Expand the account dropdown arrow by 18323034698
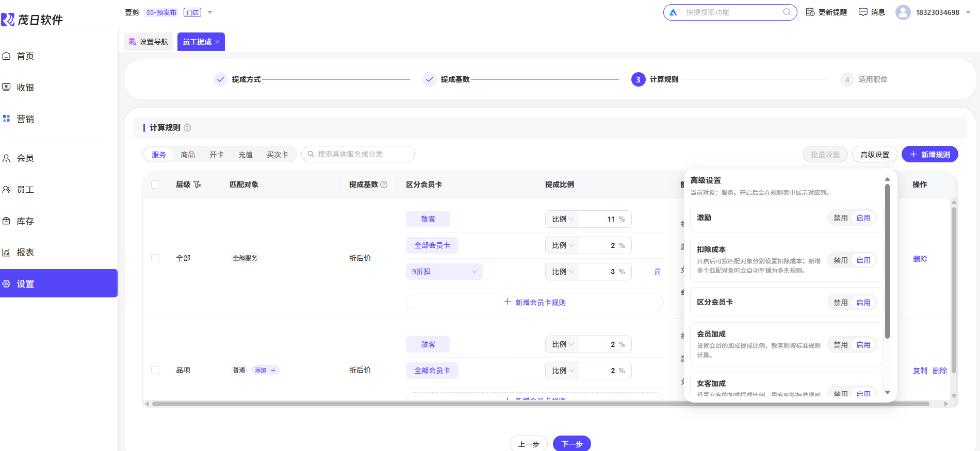This screenshot has height=451, width=980. pos(968,12)
